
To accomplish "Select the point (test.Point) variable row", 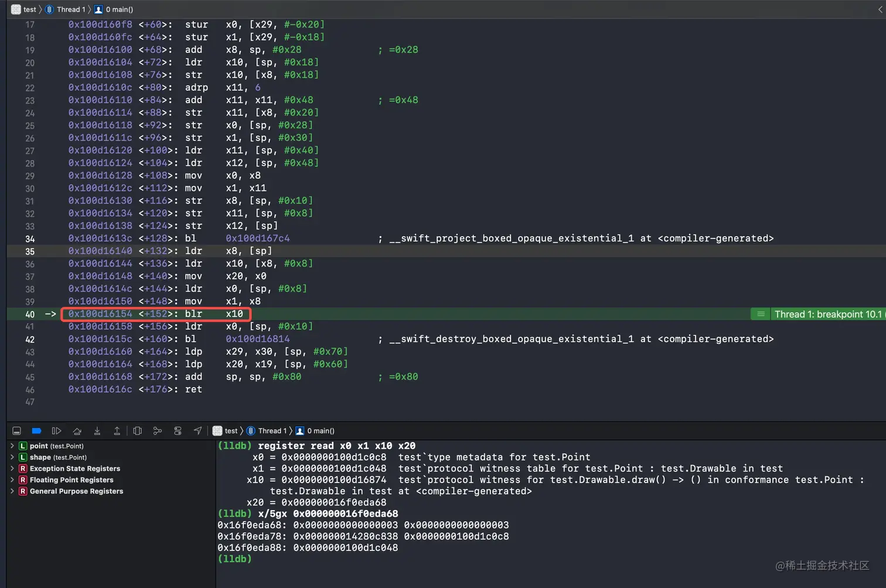I will (x=111, y=446).
